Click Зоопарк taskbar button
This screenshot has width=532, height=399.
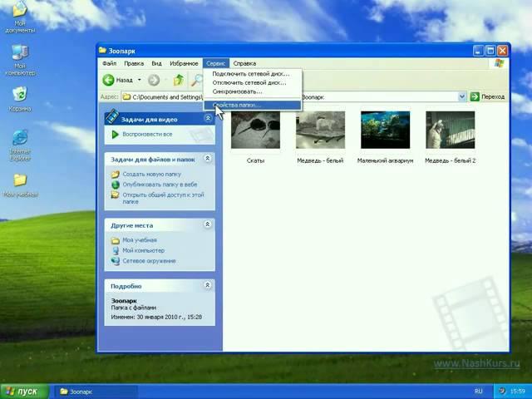tap(95, 392)
